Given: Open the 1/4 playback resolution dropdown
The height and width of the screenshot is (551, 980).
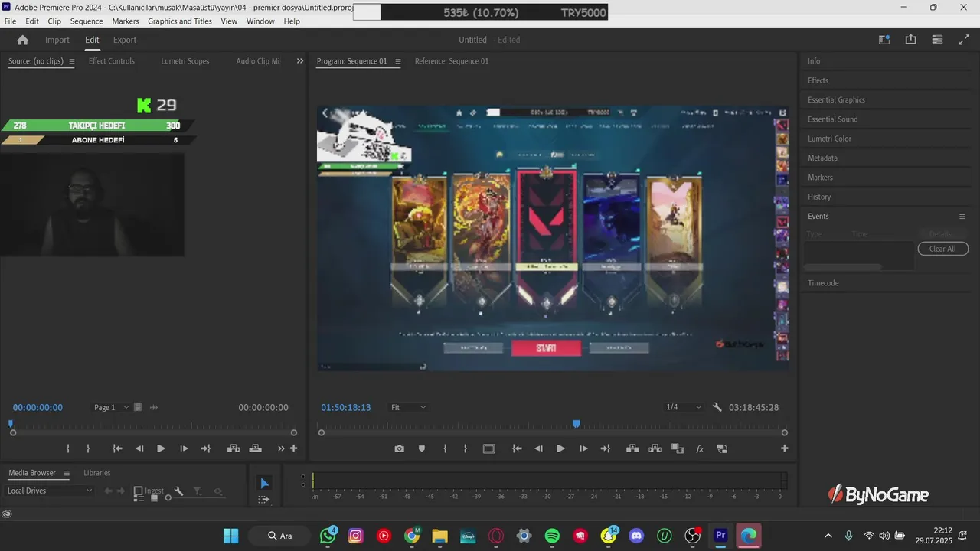Looking at the screenshot, I should tap(683, 407).
